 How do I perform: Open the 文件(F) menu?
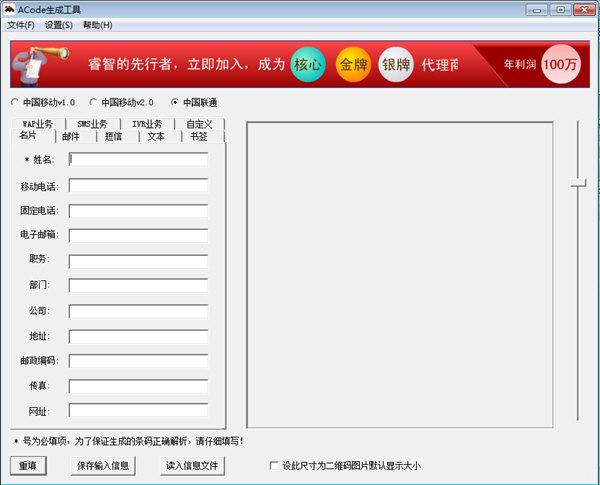pyautogui.click(x=20, y=25)
